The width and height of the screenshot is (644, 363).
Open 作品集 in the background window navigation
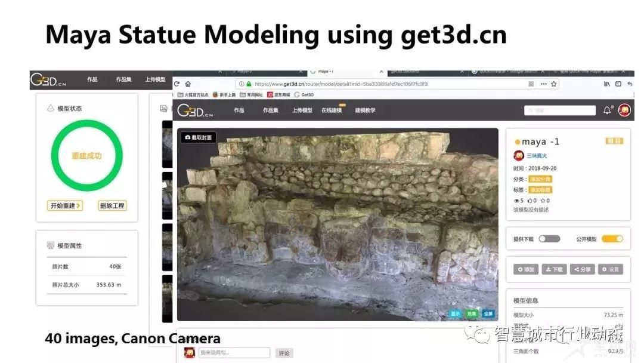point(123,79)
